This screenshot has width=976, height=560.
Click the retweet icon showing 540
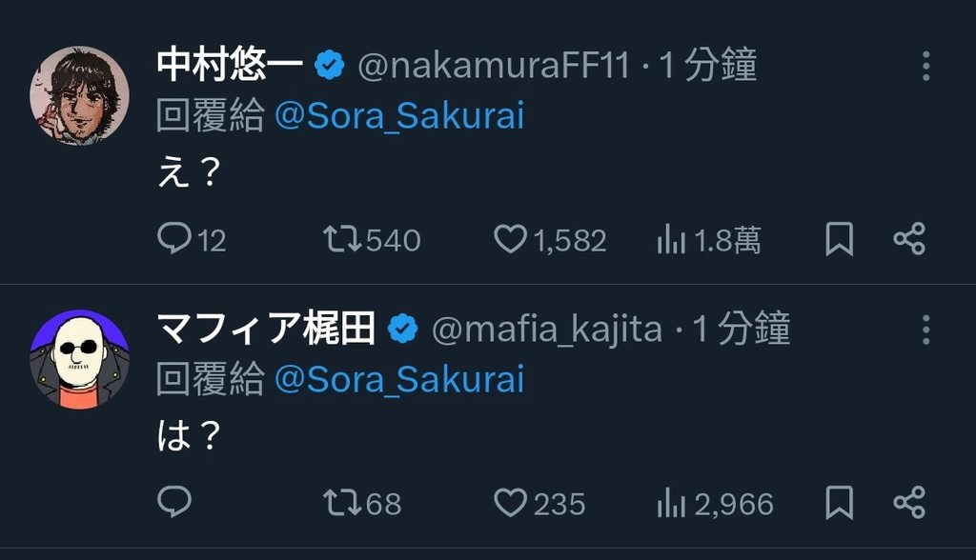(x=339, y=239)
